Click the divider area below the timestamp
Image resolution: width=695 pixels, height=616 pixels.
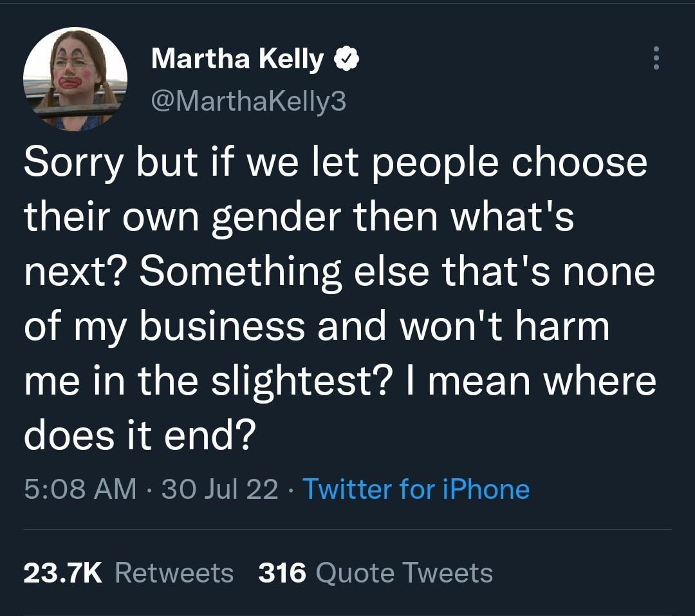pos(347,530)
